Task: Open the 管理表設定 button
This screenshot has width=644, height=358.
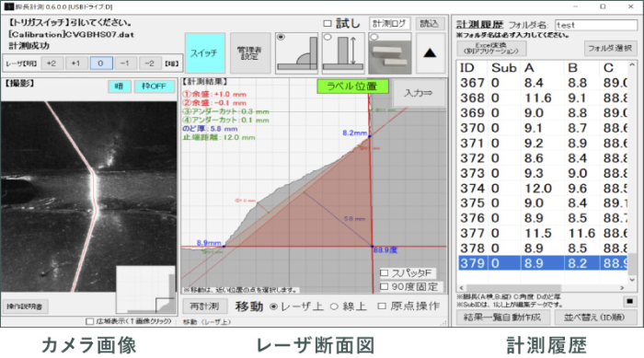Action: click(x=250, y=53)
